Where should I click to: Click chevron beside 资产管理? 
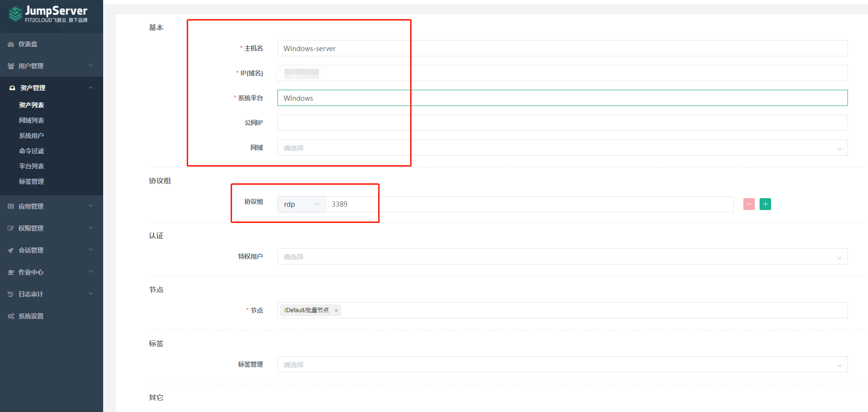coord(91,87)
